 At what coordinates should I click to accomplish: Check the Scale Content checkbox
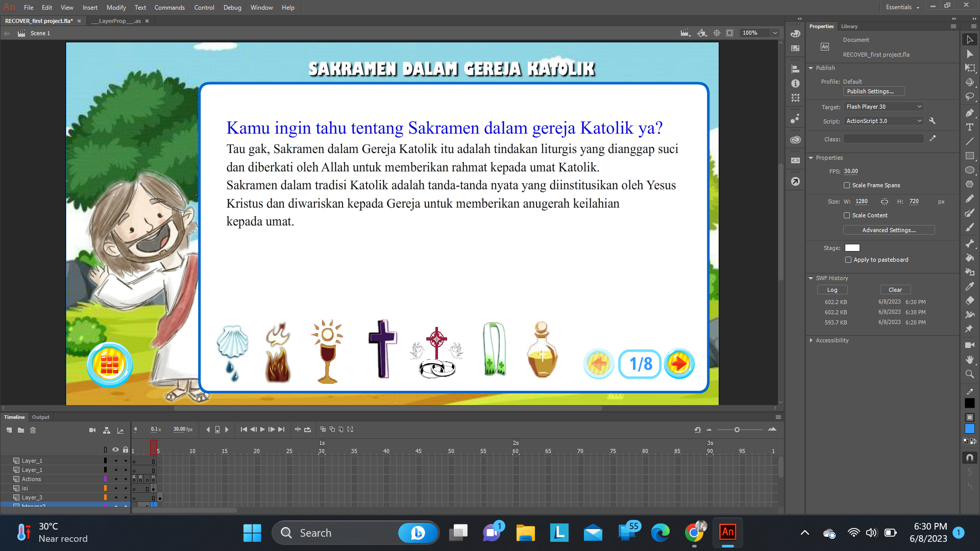(847, 215)
